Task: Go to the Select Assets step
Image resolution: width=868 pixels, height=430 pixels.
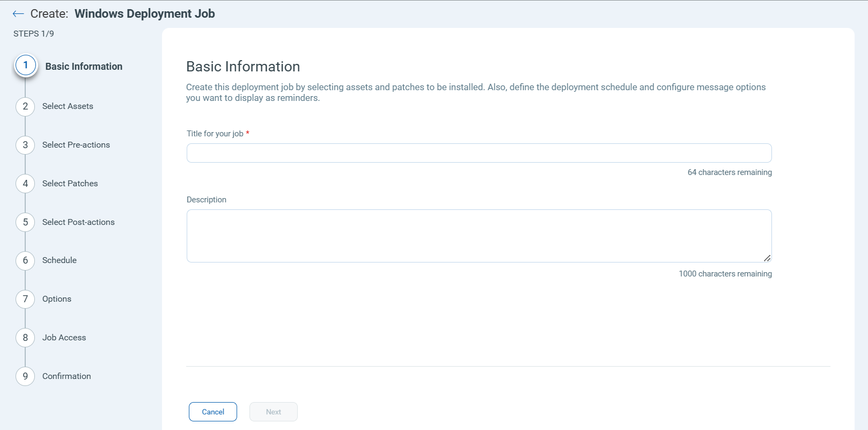Action: tap(68, 106)
